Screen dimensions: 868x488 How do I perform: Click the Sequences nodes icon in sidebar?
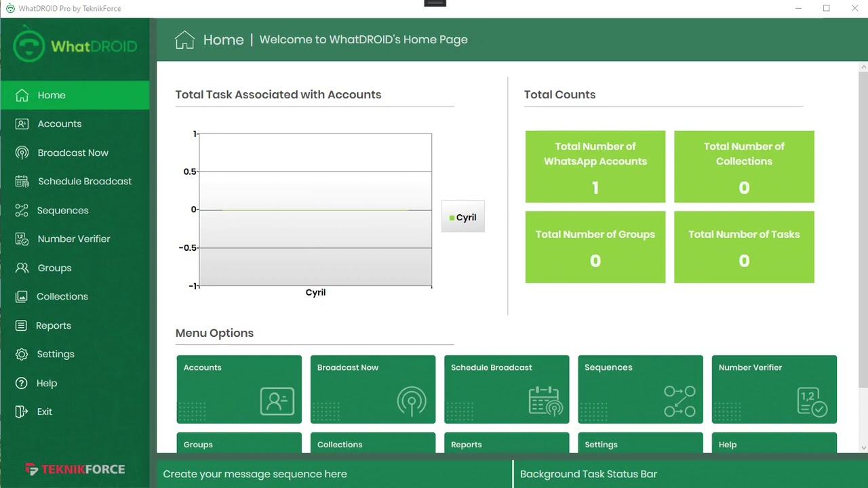tap(22, 210)
